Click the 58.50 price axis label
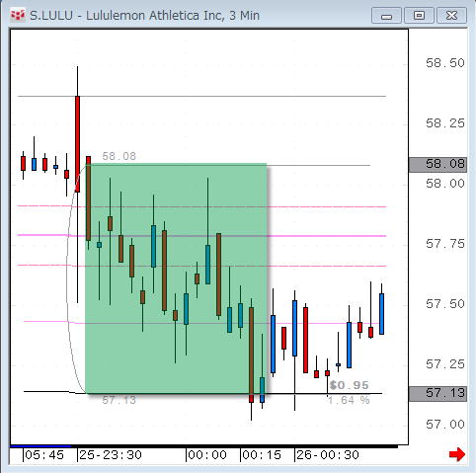Image resolution: width=476 pixels, height=473 pixels. 445,63
